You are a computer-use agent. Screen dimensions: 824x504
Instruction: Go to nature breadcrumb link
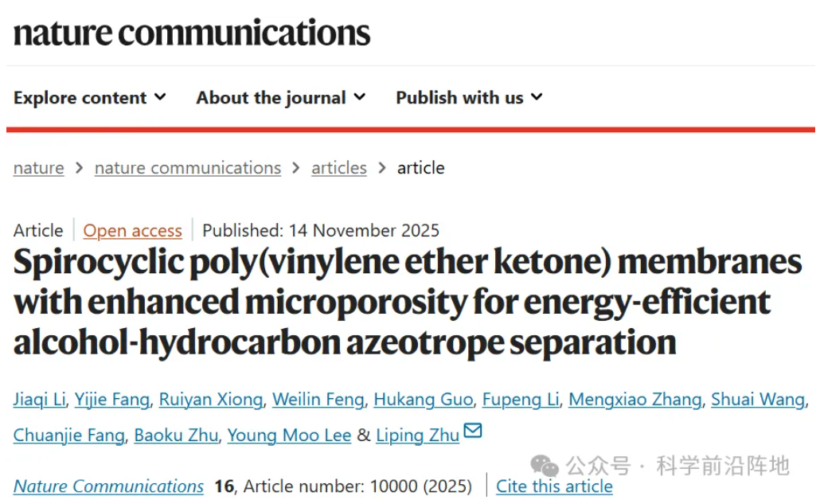(x=38, y=168)
